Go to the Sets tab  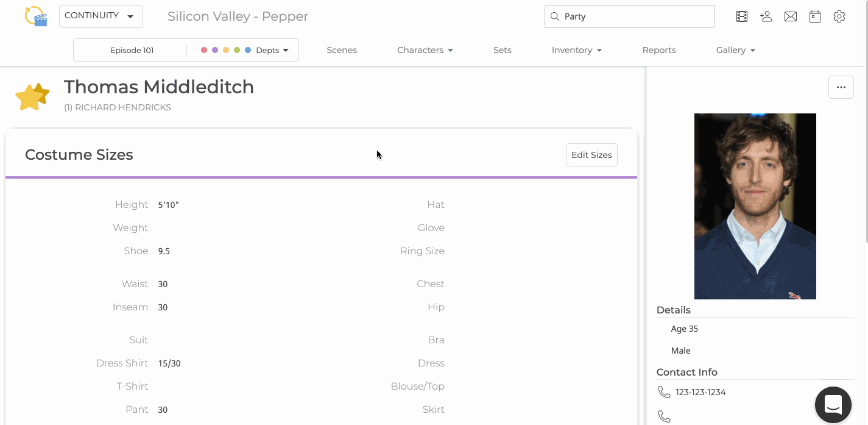point(503,50)
